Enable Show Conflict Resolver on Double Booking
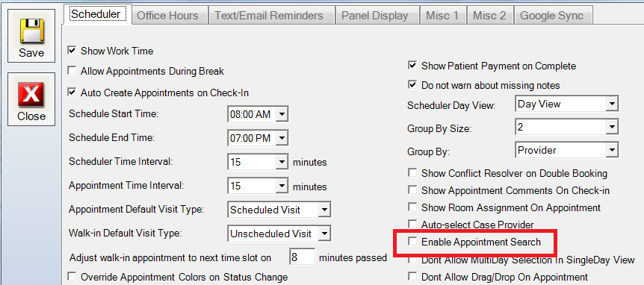This screenshot has width=644, height=285. pos(412,173)
